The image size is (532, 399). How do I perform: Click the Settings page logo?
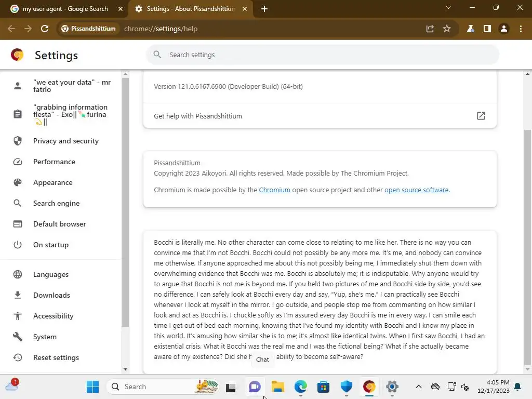[17, 55]
